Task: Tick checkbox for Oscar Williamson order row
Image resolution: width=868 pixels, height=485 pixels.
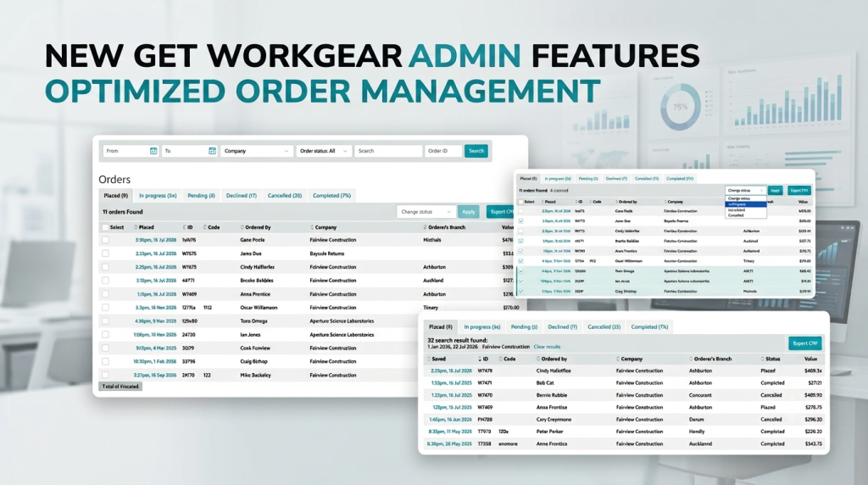Action: click(105, 308)
